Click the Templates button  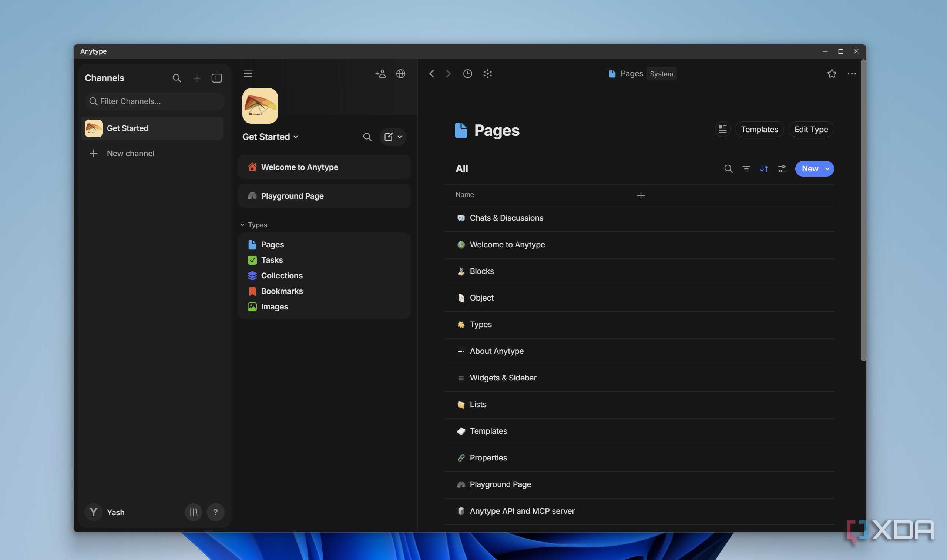pos(759,130)
